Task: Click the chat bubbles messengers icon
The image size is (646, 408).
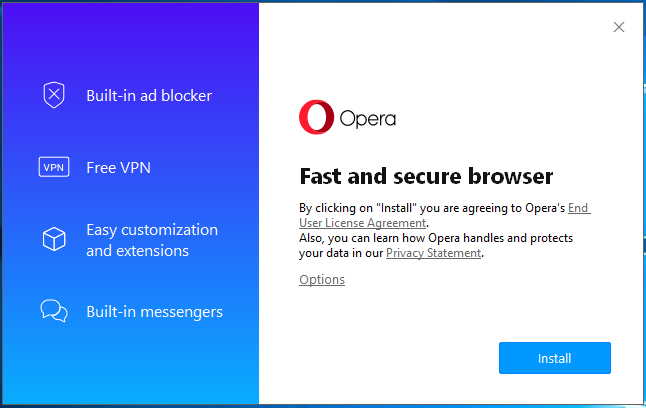Action: coord(54,311)
